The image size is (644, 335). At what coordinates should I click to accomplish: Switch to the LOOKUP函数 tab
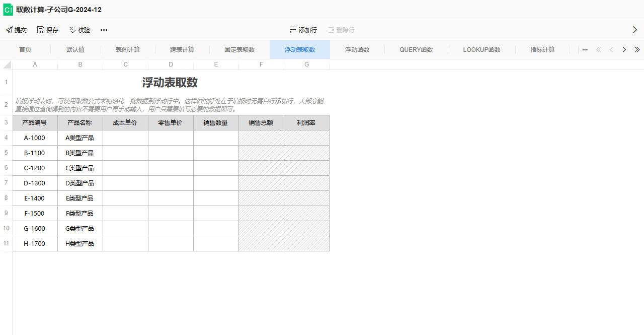coord(481,49)
